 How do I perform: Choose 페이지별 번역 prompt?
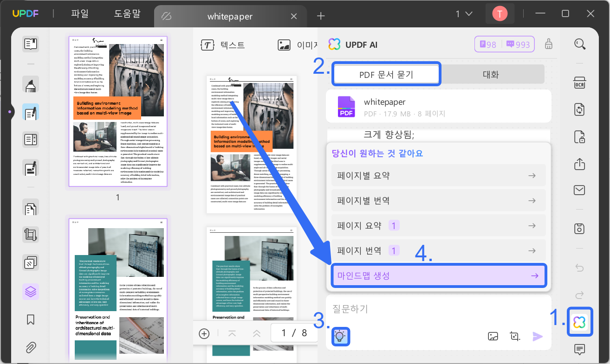click(x=439, y=201)
